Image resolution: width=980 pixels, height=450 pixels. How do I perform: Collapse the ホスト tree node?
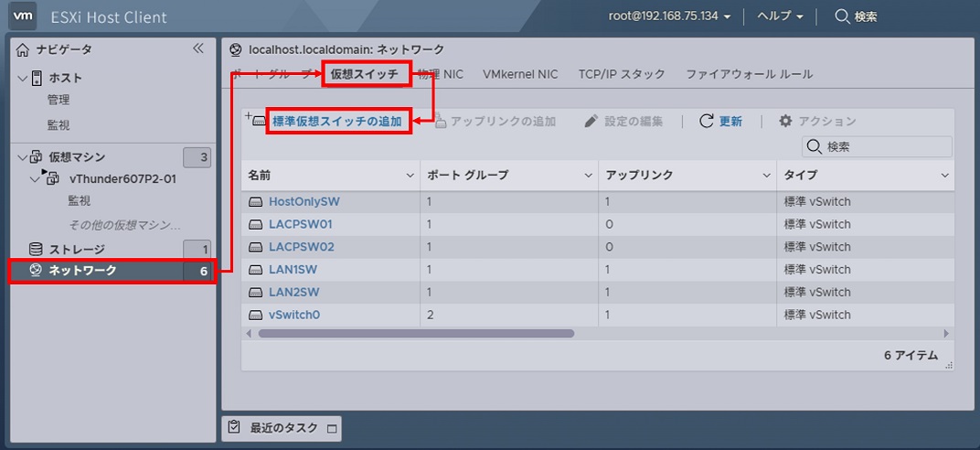pos(23,79)
